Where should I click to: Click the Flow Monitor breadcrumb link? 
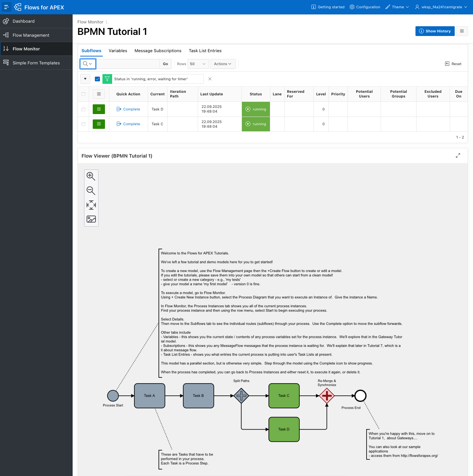pyautogui.click(x=90, y=22)
